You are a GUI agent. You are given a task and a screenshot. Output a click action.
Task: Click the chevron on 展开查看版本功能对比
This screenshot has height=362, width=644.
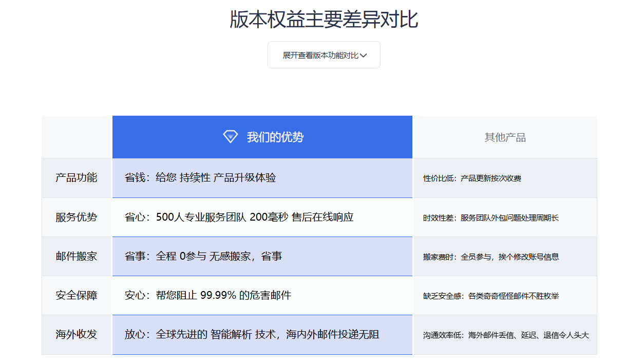363,55
